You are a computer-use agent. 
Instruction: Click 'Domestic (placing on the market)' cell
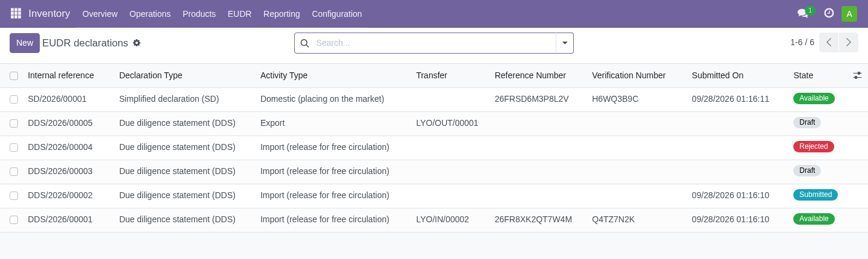[x=322, y=99]
